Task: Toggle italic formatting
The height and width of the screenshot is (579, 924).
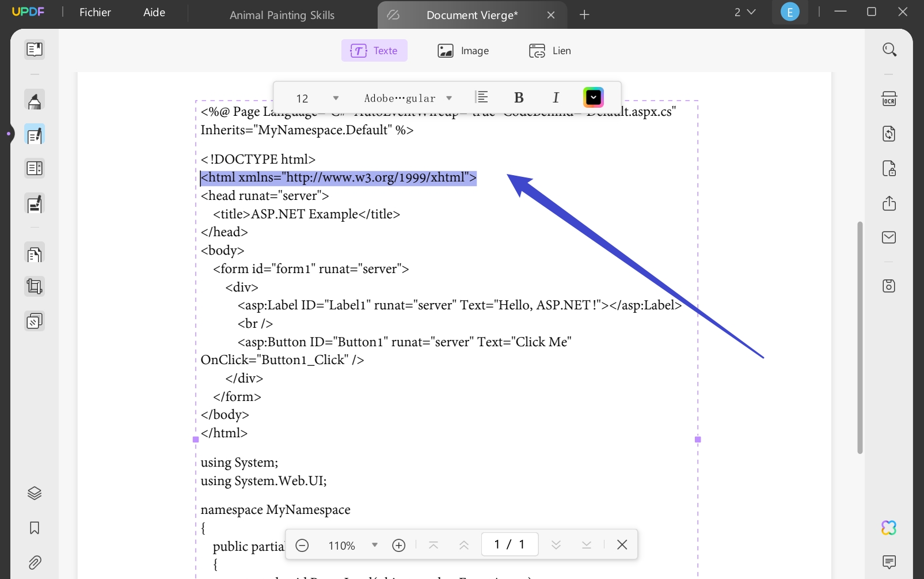Action: click(556, 98)
